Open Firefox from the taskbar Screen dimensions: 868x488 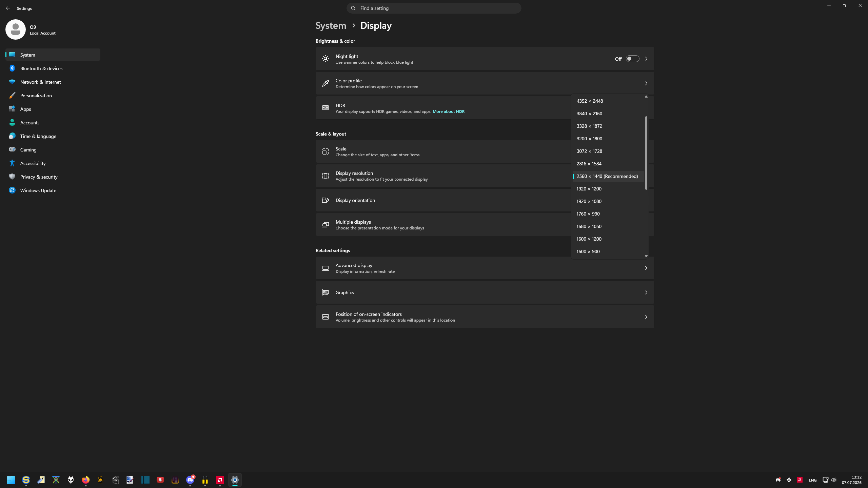click(85, 480)
